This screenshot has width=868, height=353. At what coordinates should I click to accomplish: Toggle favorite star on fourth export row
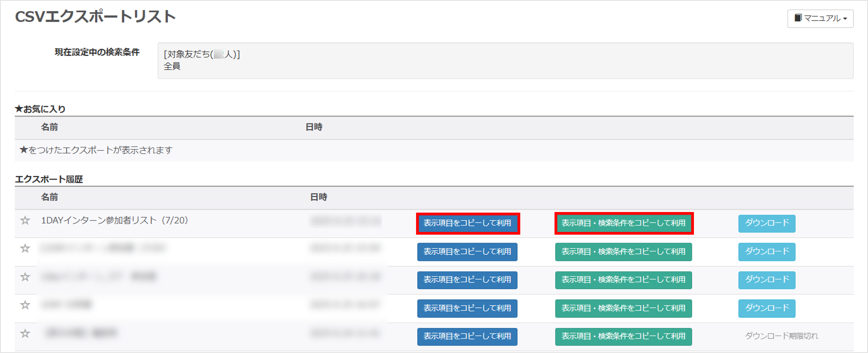[x=25, y=305]
